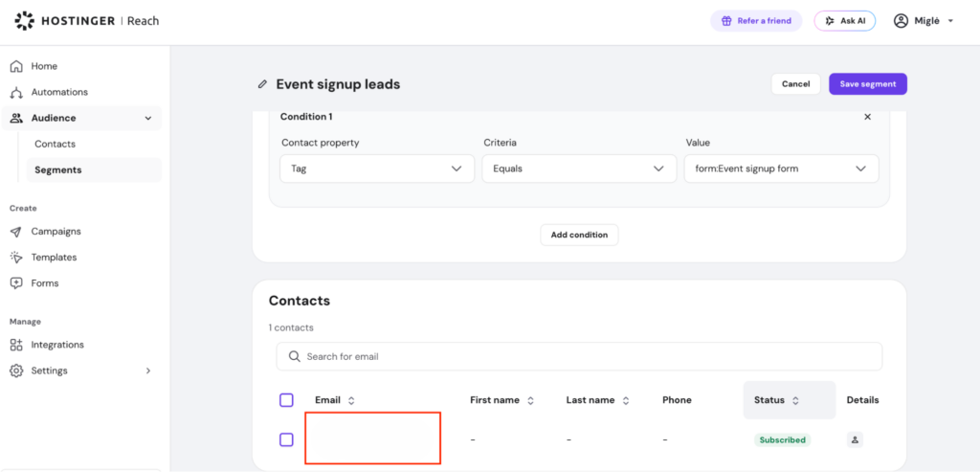Screen dimensions: 980x472
Task: Open the Contact property Tag dropdown
Action: point(377,169)
